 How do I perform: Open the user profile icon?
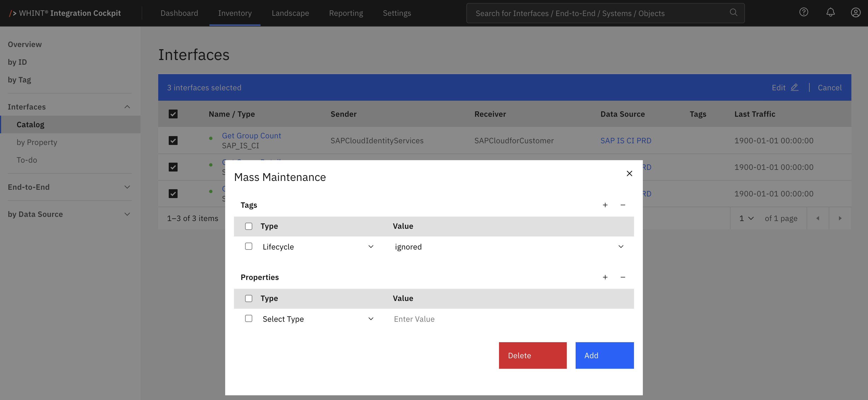(x=856, y=12)
